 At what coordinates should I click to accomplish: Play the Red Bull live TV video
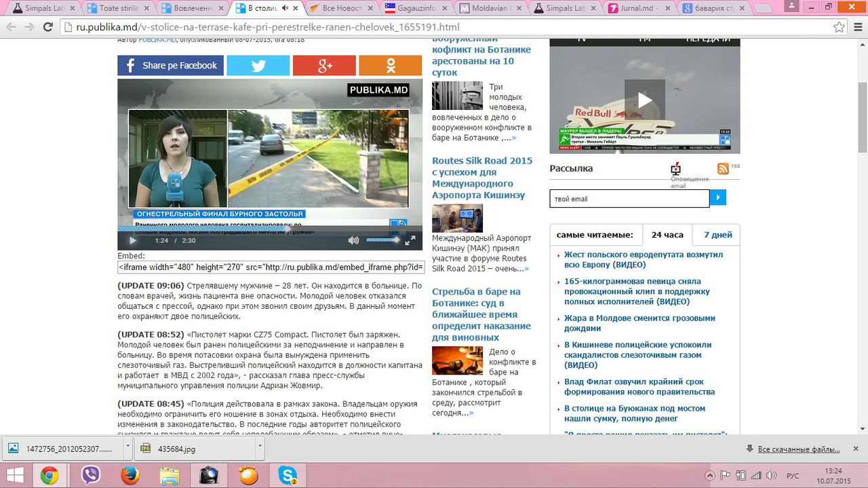click(x=644, y=100)
